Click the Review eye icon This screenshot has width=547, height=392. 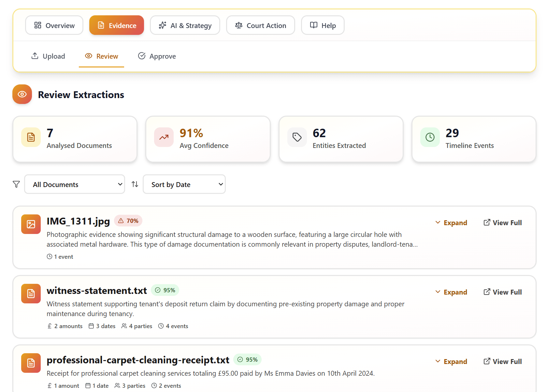[x=88, y=56]
